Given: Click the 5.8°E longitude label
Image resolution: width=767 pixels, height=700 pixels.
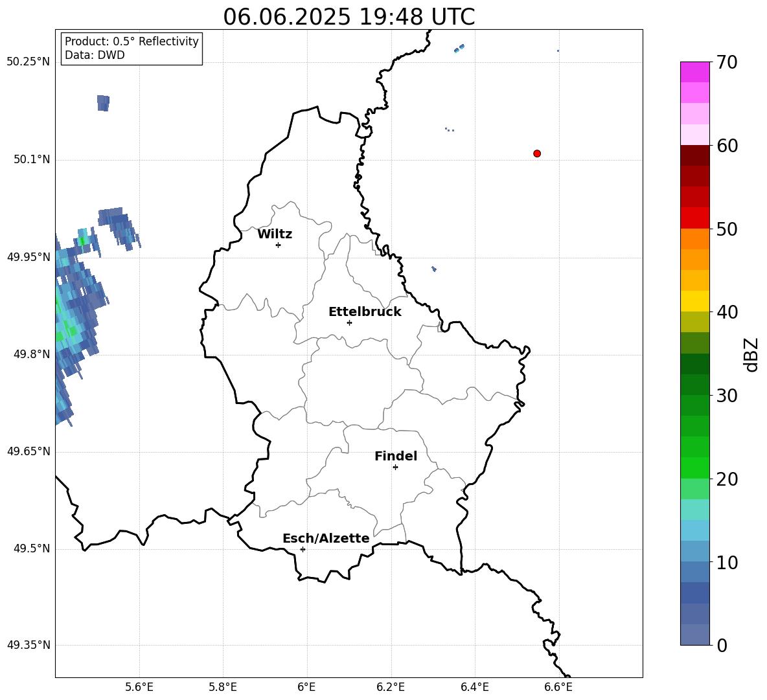Looking at the screenshot, I should click(223, 687).
